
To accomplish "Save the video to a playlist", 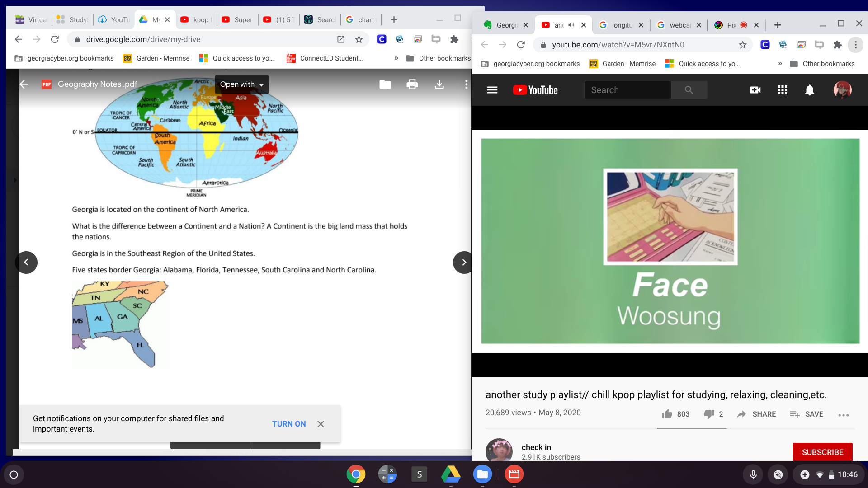I will click(x=807, y=414).
